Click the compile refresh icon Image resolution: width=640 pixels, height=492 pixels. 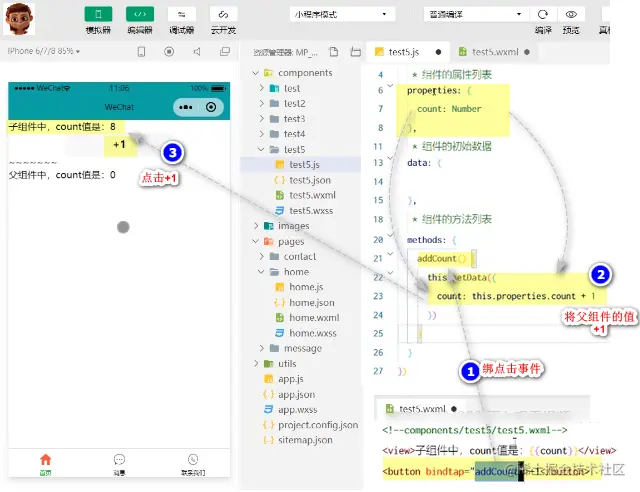(542, 14)
